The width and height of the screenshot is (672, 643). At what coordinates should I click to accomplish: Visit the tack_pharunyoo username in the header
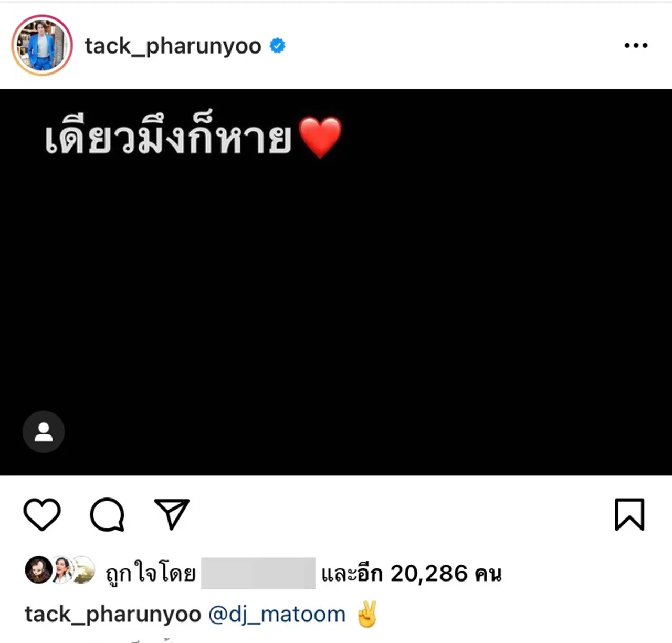[173, 46]
